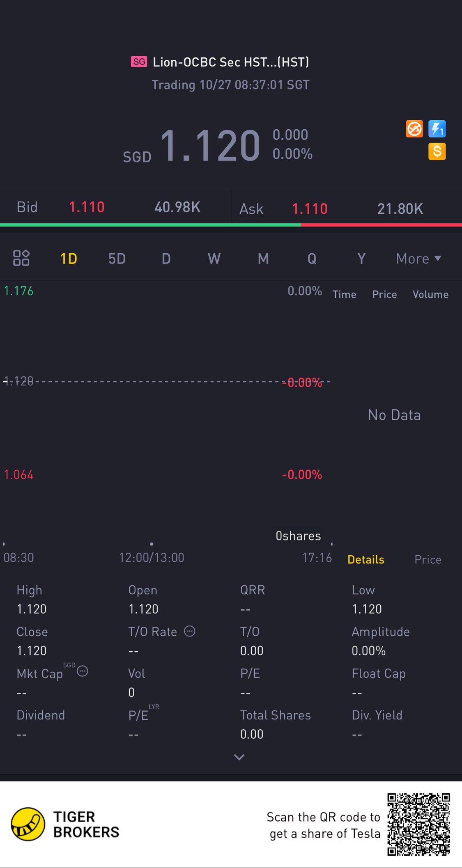Tap the Bid price 1.110
Image resolution: width=462 pixels, height=868 pixels.
[x=87, y=207]
